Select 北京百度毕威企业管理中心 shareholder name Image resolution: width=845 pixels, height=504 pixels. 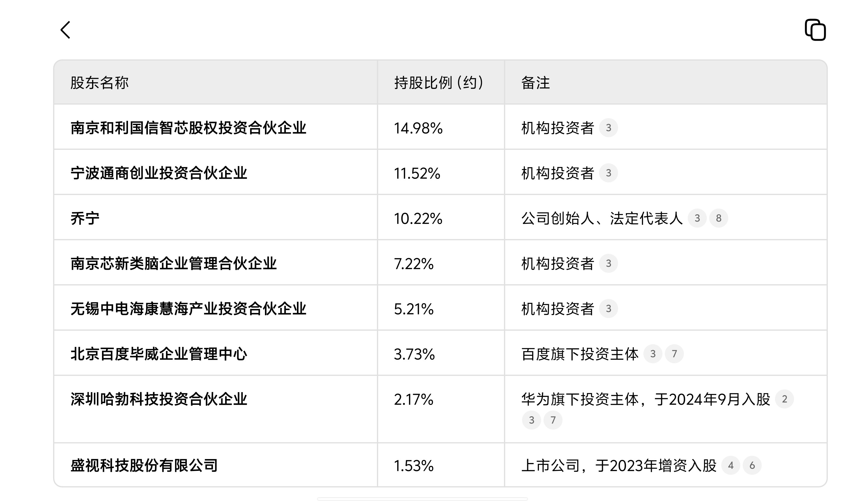158,354
